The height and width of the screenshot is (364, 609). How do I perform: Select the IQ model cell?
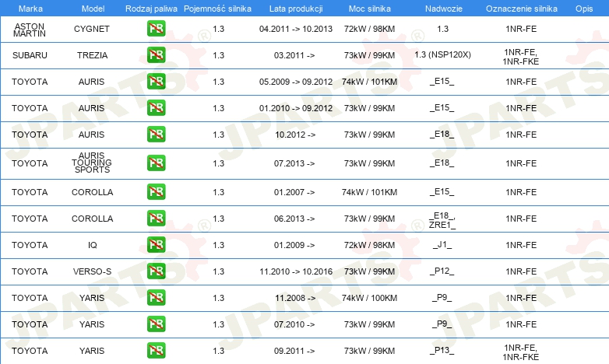(93, 245)
